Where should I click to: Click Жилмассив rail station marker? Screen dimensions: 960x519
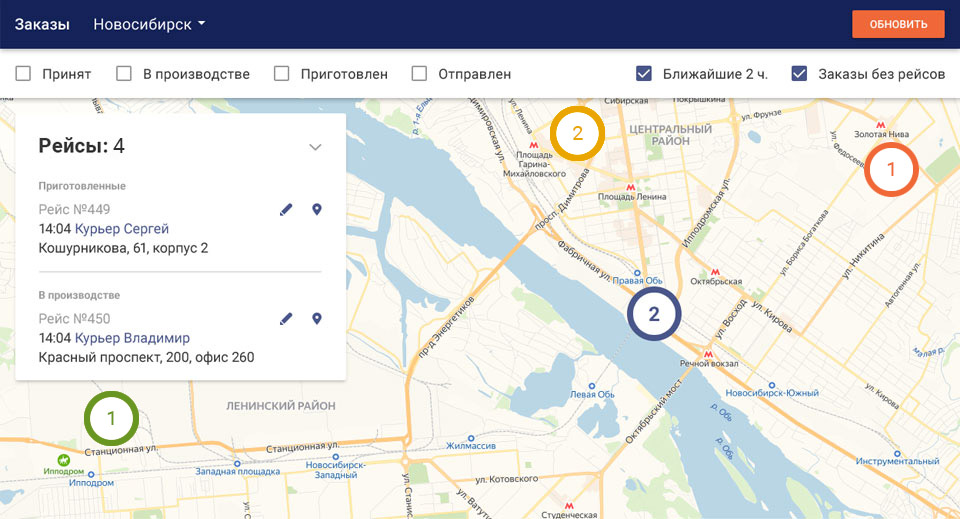coord(471,438)
